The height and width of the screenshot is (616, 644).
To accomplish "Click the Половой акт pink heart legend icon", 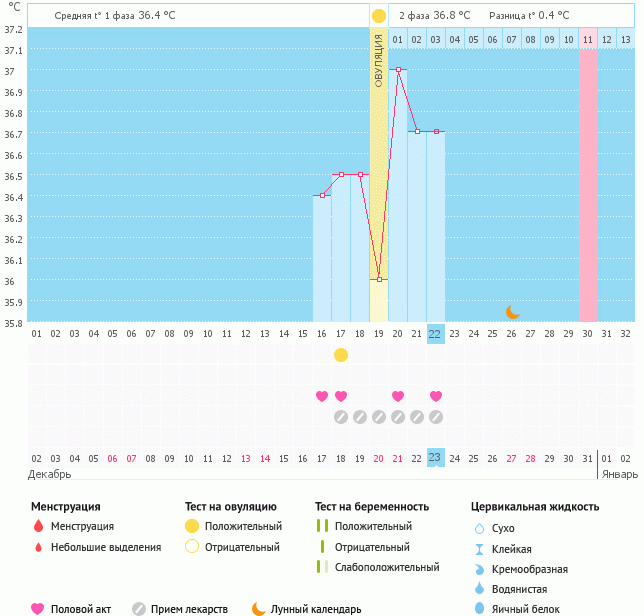I will (x=38, y=609).
